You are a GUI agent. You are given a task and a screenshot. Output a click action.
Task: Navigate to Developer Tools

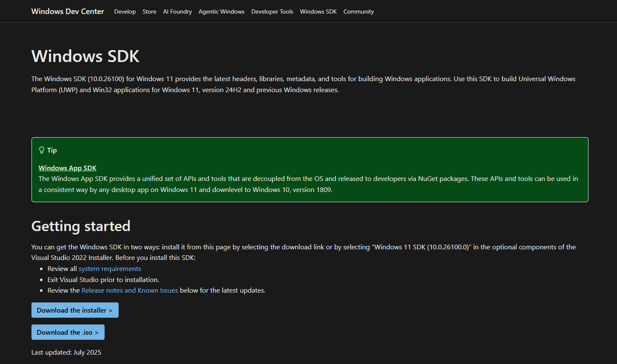coord(272,11)
